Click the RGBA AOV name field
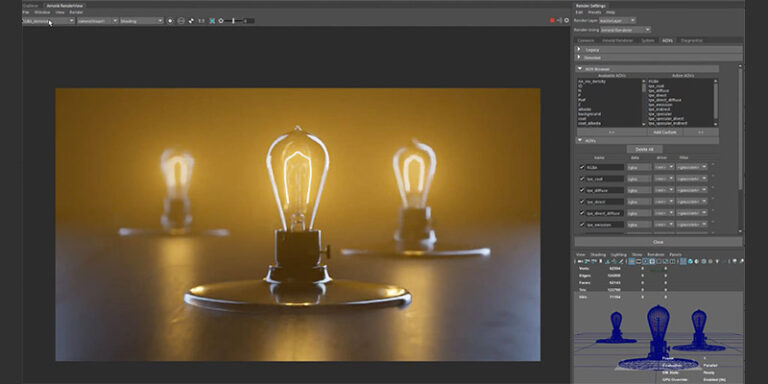This screenshot has height=384, width=768. [x=604, y=167]
